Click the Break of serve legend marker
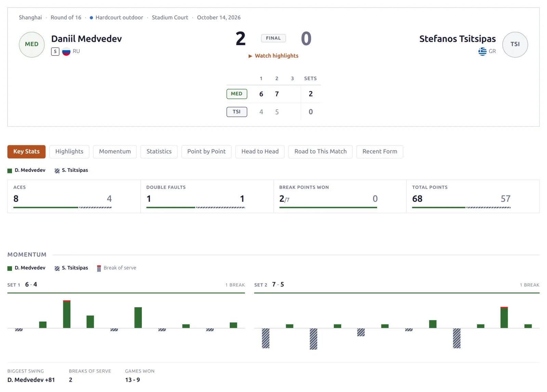The width and height of the screenshot is (547, 392). (x=99, y=268)
